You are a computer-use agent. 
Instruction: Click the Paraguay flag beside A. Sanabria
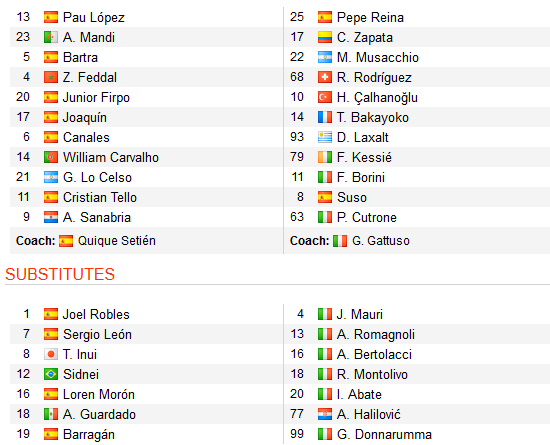tap(51, 217)
